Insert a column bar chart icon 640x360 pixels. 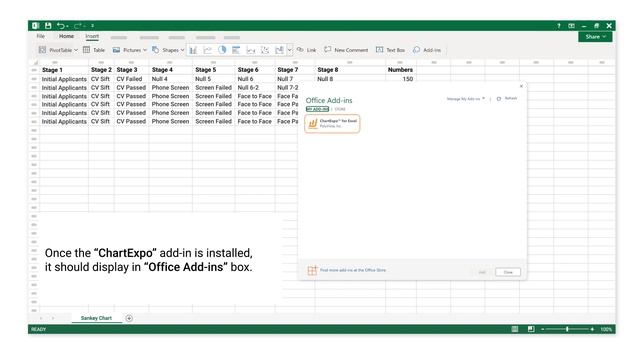pyautogui.click(x=193, y=50)
